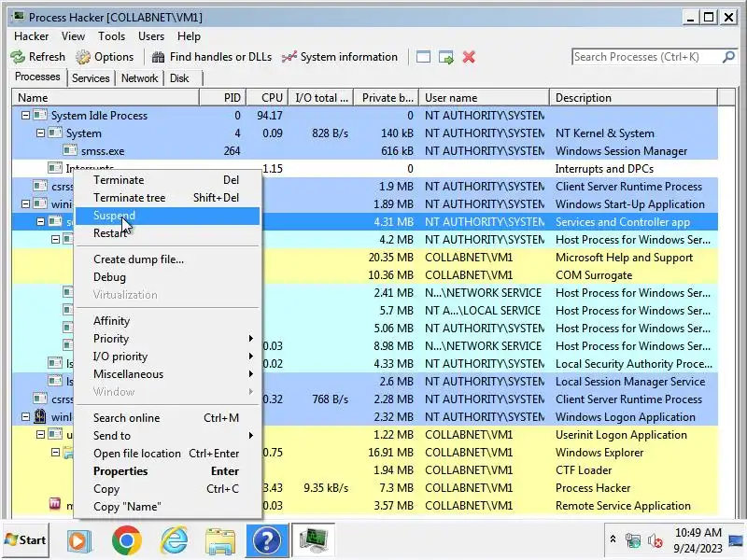Open the Hacker menu
The image size is (747, 560).
click(32, 36)
